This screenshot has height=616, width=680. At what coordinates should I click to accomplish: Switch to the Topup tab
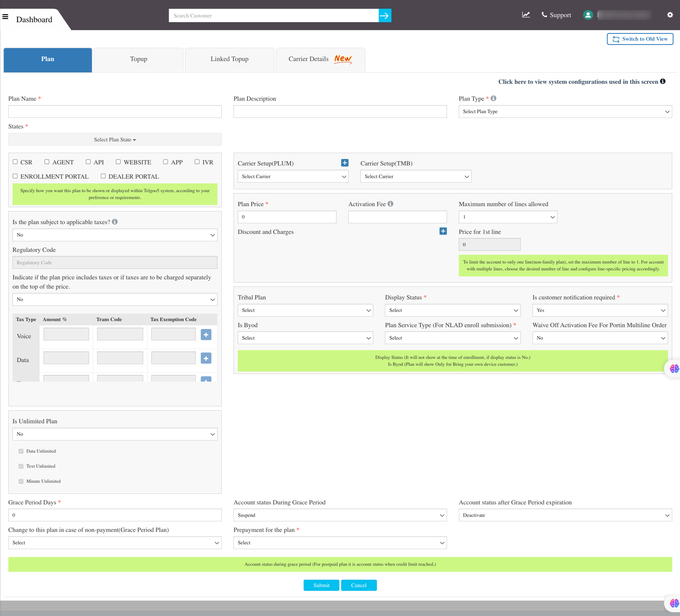tap(139, 59)
